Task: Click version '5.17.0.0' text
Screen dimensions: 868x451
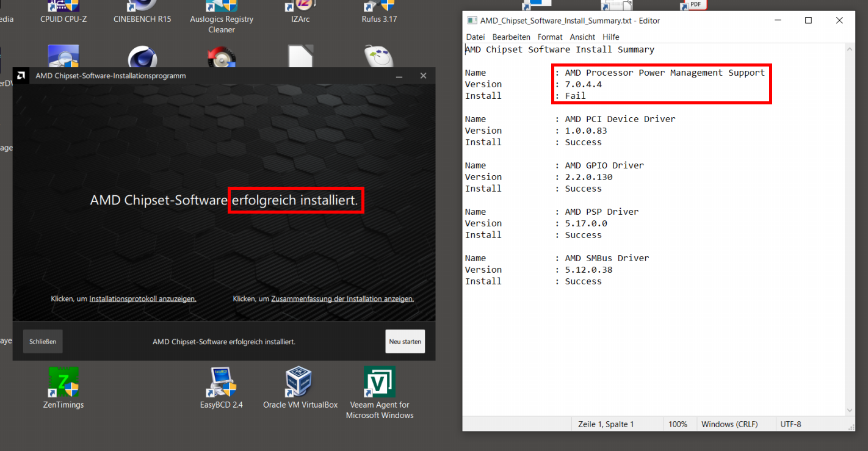Action: point(586,223)
